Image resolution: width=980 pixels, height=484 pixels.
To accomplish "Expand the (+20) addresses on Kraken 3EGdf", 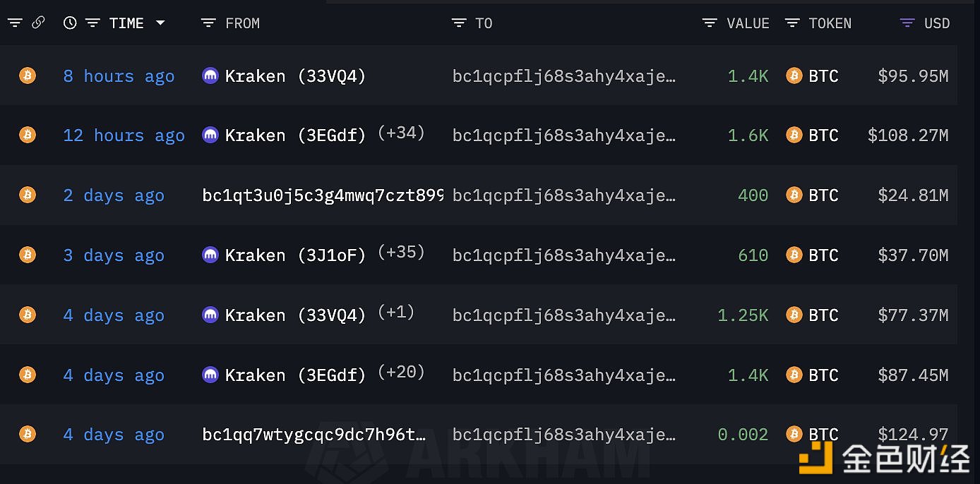I will point(401,372).
